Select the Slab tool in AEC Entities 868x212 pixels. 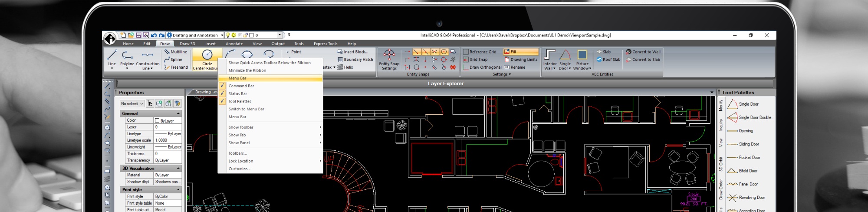(x=604, y=52)
